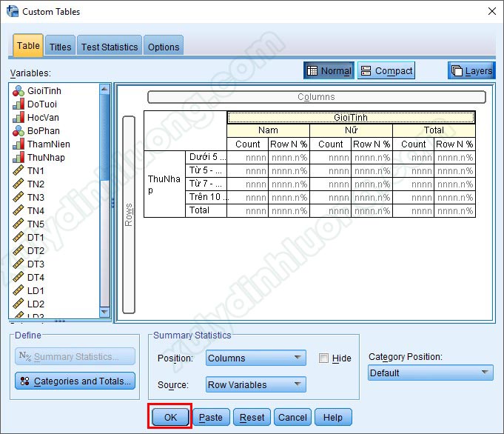Expand the Source dropdown showing Row Variables
This screenshot has width=504, height=434.
pos(255,384)
